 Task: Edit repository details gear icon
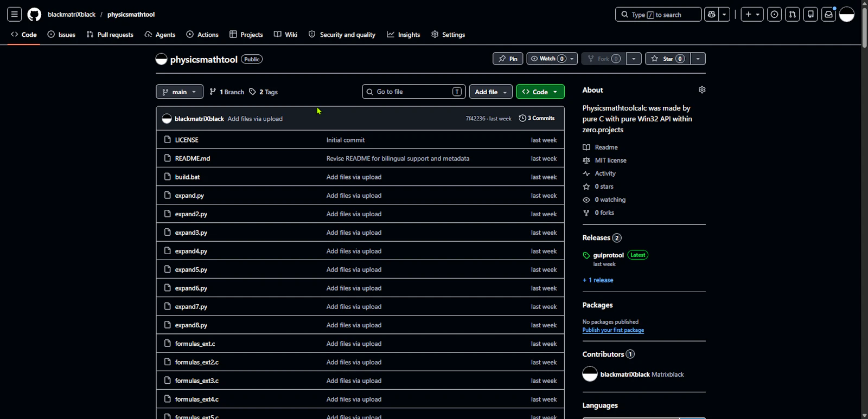pyautogui.click(x=702, y=90)
